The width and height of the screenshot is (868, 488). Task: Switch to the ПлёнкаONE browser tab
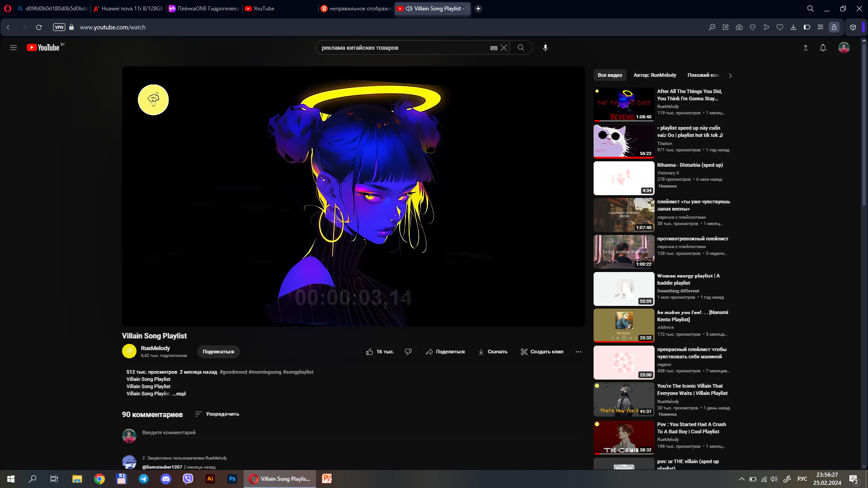point(204,9)
